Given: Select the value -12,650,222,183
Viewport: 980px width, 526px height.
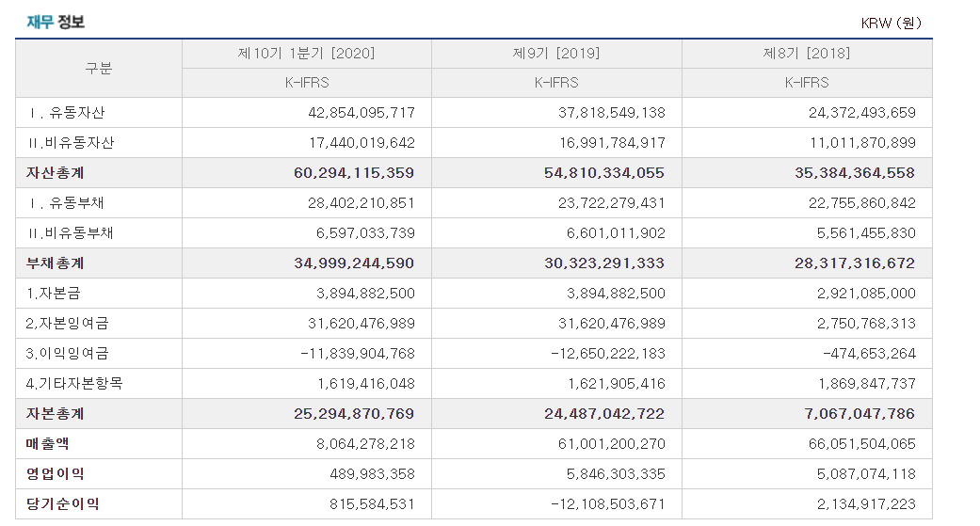Looking at the screenshot, I should click(x=608, y=354).
